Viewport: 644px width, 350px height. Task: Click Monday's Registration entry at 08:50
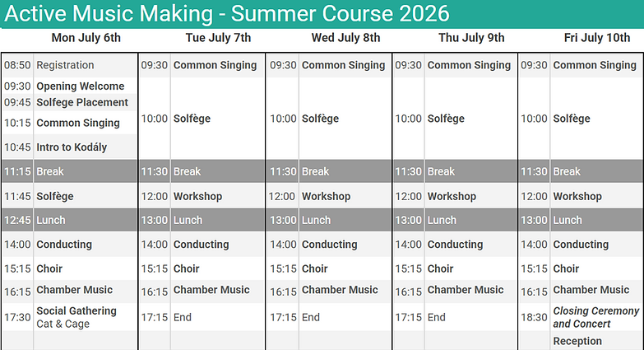pos(69,65)
